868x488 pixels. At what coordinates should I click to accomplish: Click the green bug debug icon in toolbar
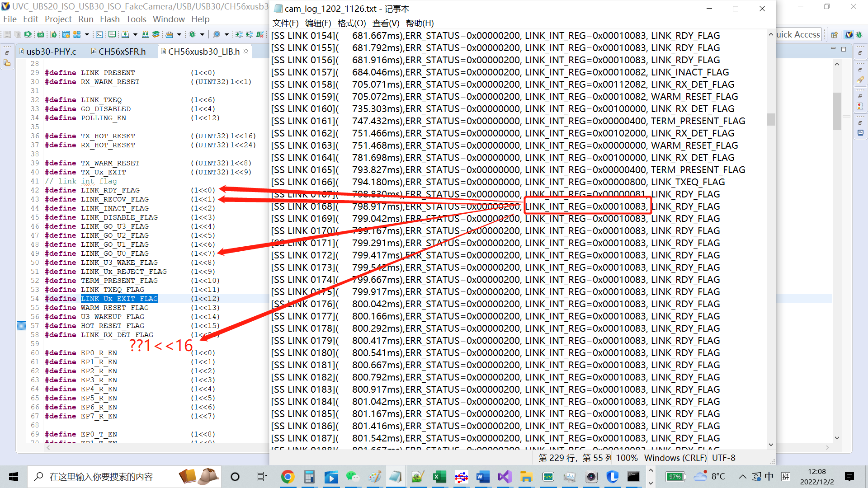click(x=193, y=34)
